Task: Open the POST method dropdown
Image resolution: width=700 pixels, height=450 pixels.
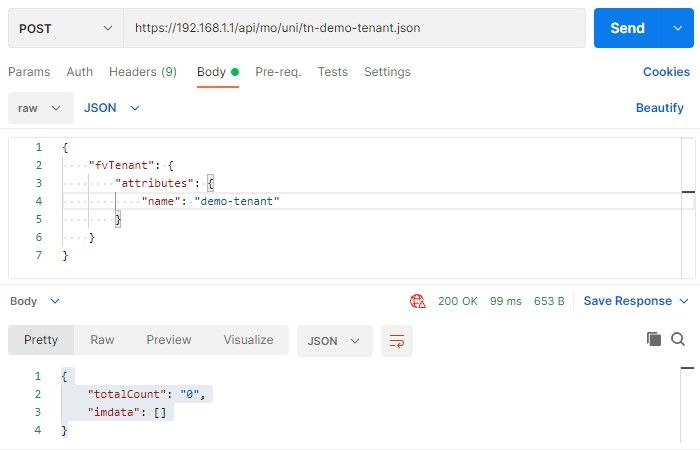Action: (66, 28)
